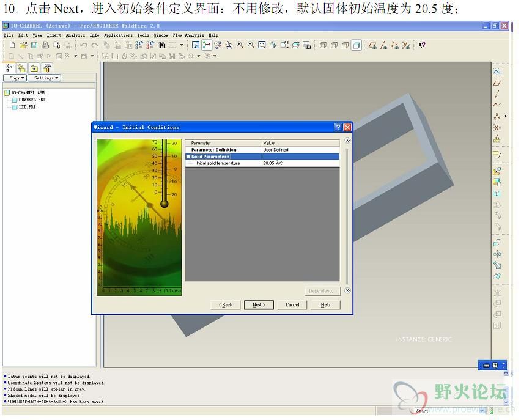Toggle datum points display
The height and width of the screenshot is (420, 521).
point(394,45)
